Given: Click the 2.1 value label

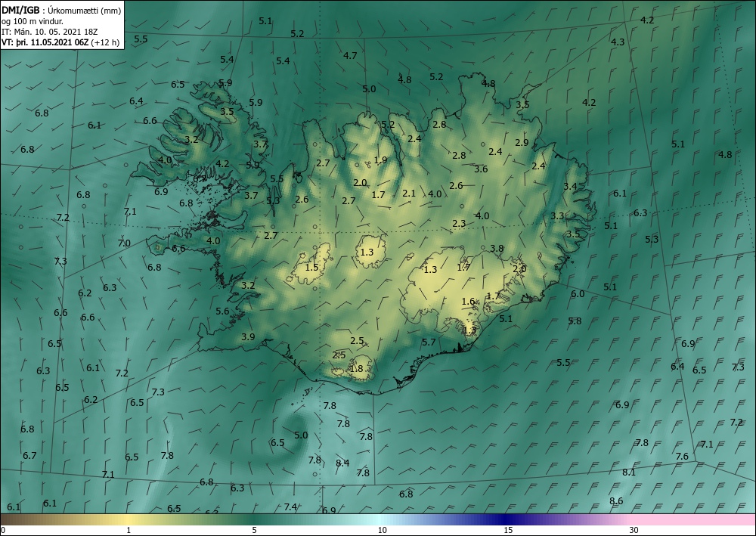Looking at the screenshot, I should click(x=409, y=194).
